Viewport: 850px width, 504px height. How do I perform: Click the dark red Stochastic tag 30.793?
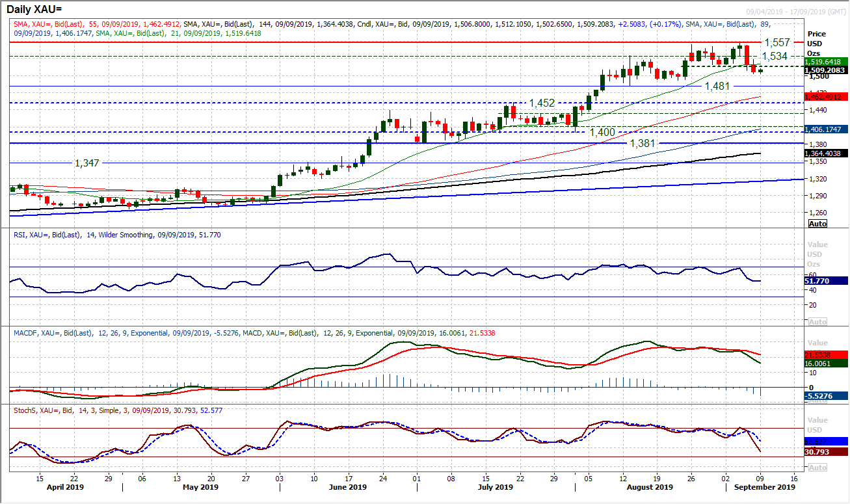pyautogui.click(x=826, y=451)
